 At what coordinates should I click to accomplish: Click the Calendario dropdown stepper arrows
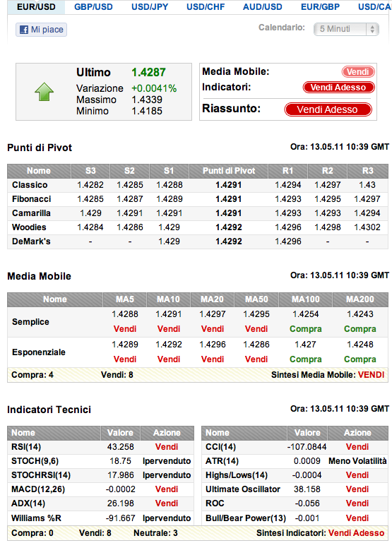372,29
